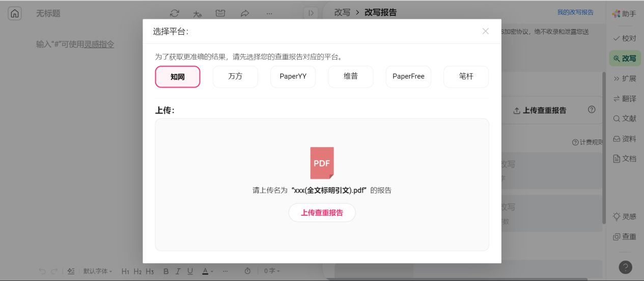Click the 上传查重报告 button in the dialog
This screenshot has width=644, height=281.
click(x=322, y=213)
